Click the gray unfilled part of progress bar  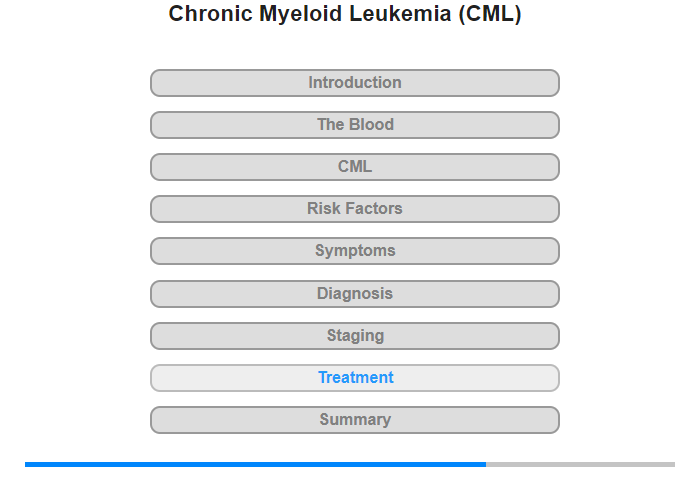(580, 464)
